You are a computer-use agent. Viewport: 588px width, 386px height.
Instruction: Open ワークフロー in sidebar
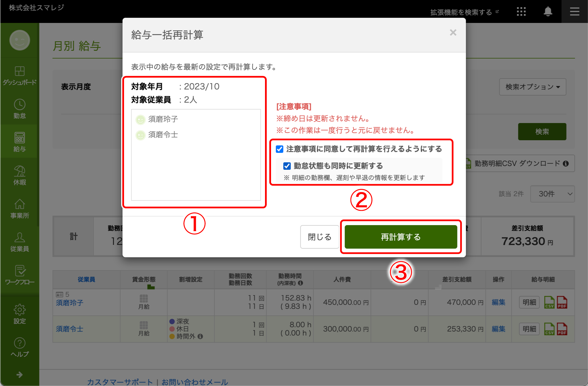click(x=20, y=275)
